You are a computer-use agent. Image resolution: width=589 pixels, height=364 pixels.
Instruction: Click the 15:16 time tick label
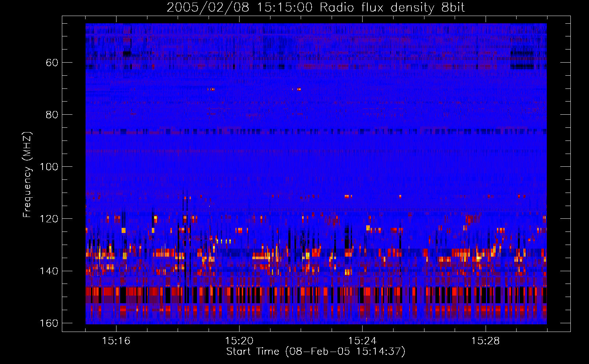116,341
